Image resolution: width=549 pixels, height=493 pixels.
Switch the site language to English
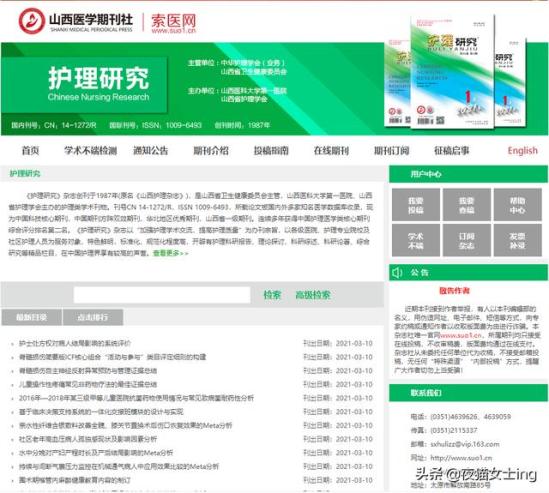[x=522, y=151]
